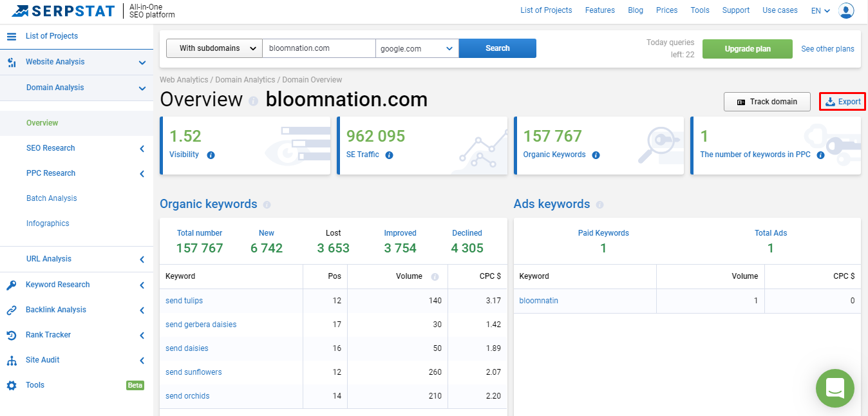Viewport: 868px width, 416px height.
Task: Collapse the Website Analysis section
Action: (x=142, y=62)
